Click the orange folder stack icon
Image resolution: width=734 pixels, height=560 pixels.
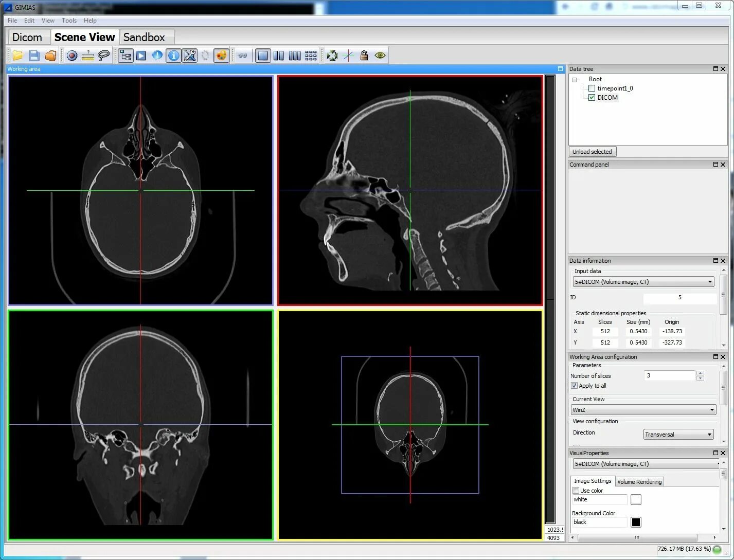50,56
